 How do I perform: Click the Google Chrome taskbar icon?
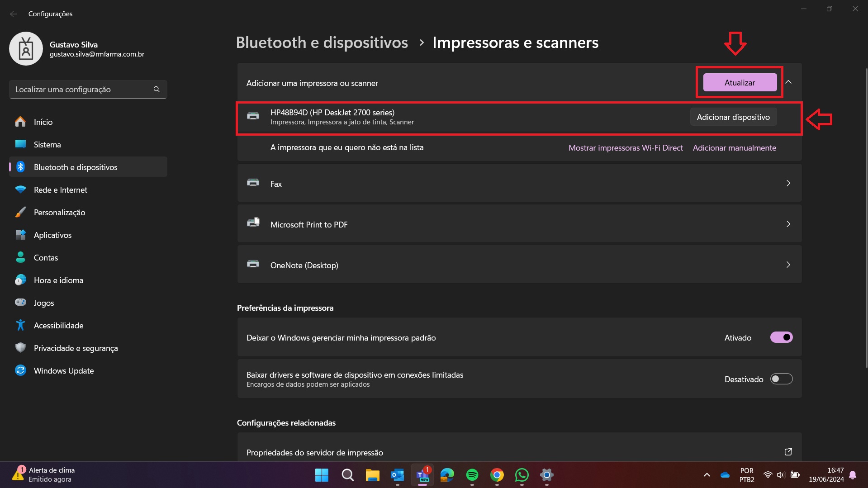pos(497,475)
